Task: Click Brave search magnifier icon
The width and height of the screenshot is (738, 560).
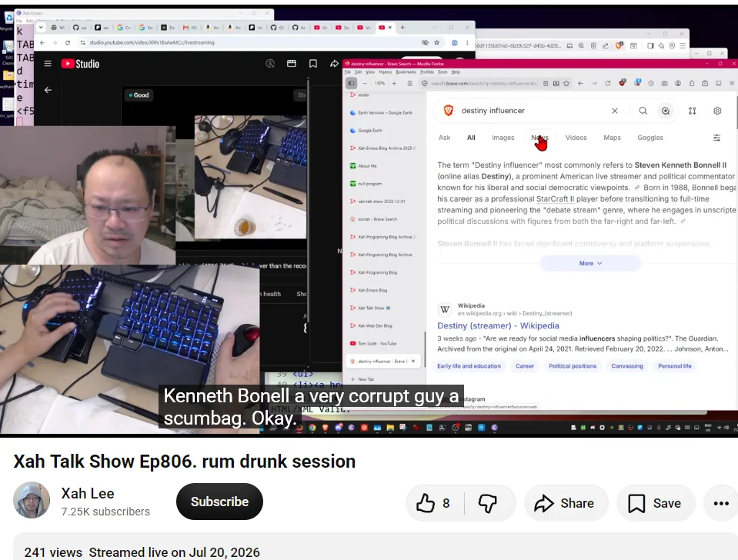Action: [643, 111]
